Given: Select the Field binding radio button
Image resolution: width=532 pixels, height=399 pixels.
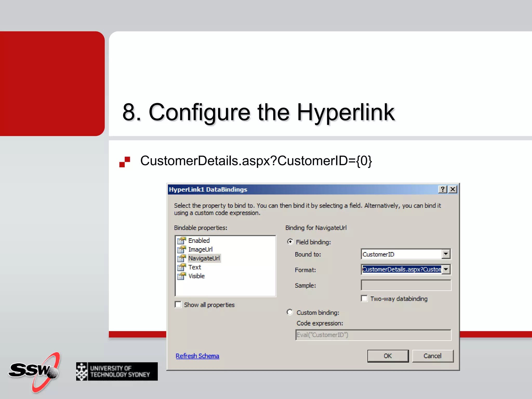Looking at the screenshot, I should pos(290,242).
